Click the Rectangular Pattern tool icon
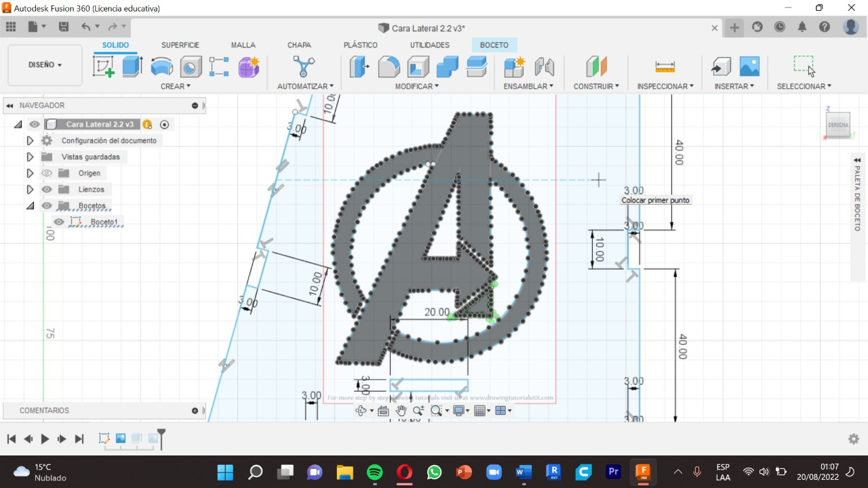868x488 pixels. pyautogui.click(x=219, y=66)
